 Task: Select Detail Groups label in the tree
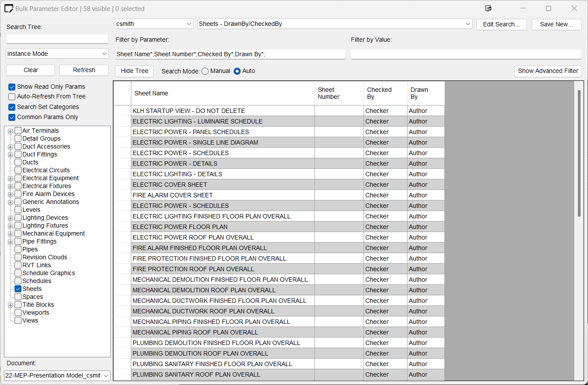41,139
